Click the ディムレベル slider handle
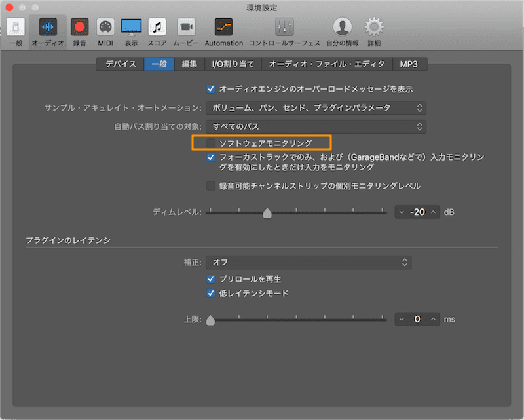Viewport: 524px width, 420px height. pos(267,213)
